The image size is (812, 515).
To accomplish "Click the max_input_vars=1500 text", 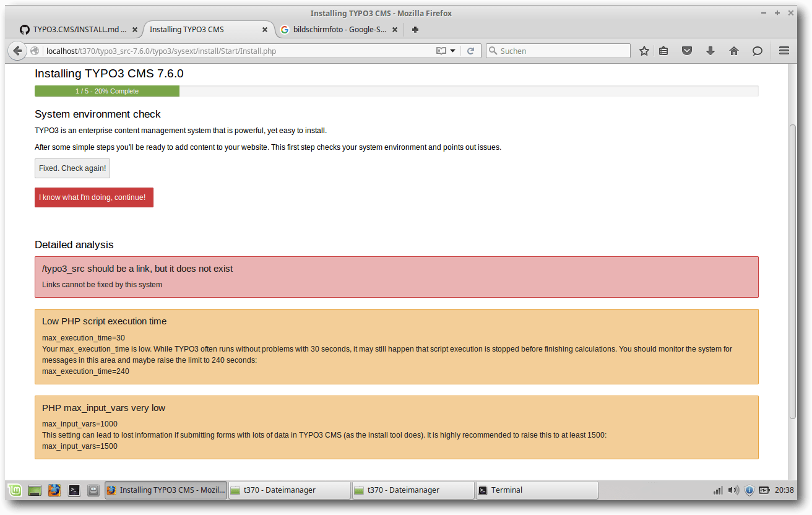I will (x=80, y=446).
